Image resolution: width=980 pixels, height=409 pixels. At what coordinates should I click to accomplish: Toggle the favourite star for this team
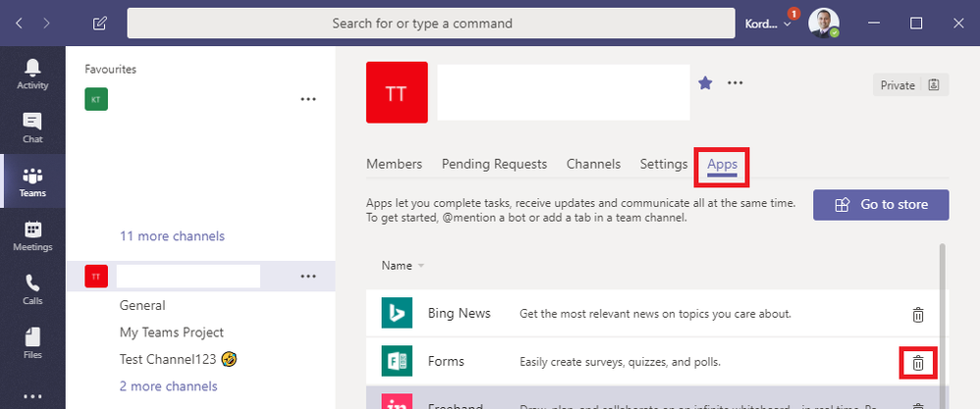706,82
